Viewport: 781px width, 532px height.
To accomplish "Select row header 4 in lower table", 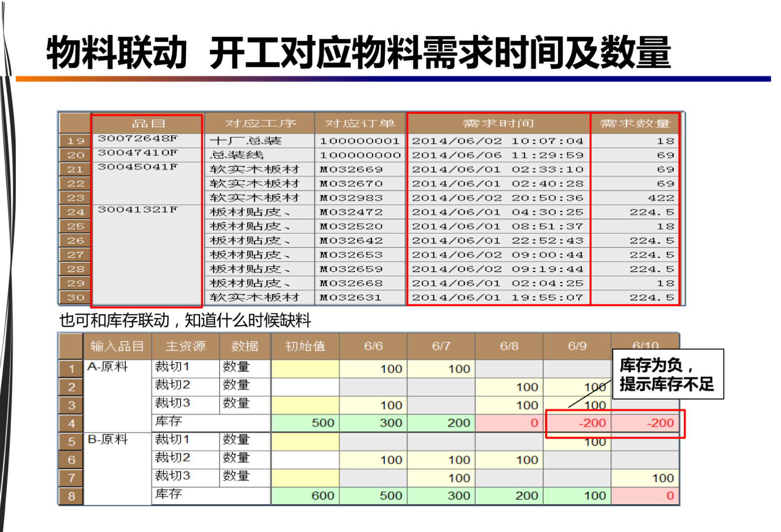I will pos(71,423).
